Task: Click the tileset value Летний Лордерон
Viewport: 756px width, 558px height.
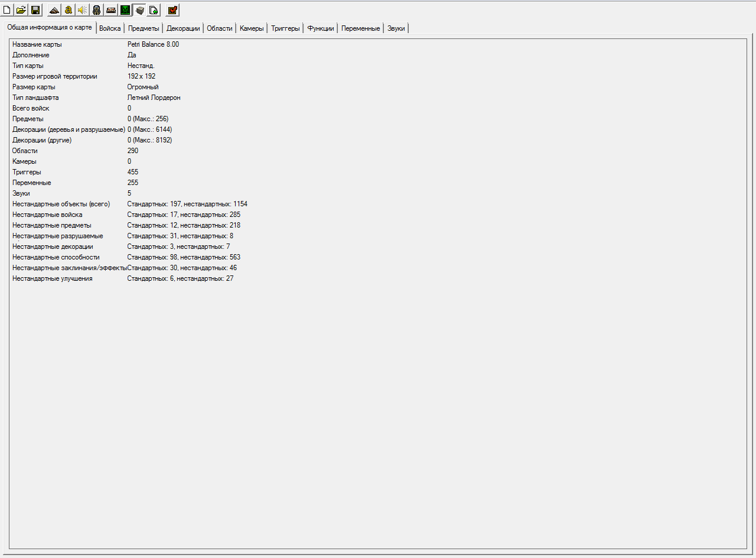Action: click(154, 98)
